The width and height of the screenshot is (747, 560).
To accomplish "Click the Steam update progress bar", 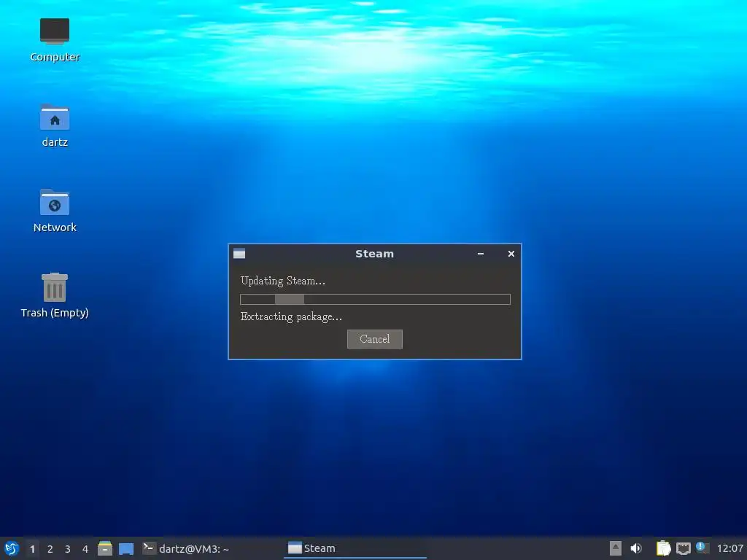I will click(x=375, y=299).
